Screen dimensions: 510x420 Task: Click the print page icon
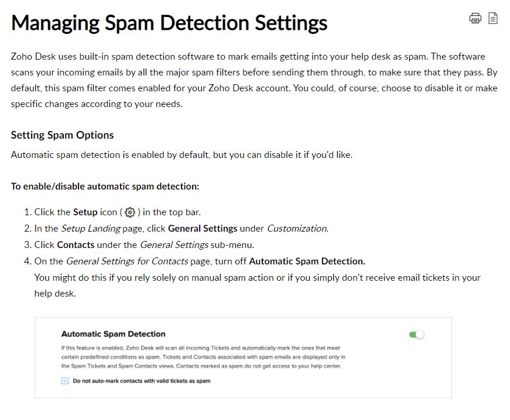click(x=475, y=18)
